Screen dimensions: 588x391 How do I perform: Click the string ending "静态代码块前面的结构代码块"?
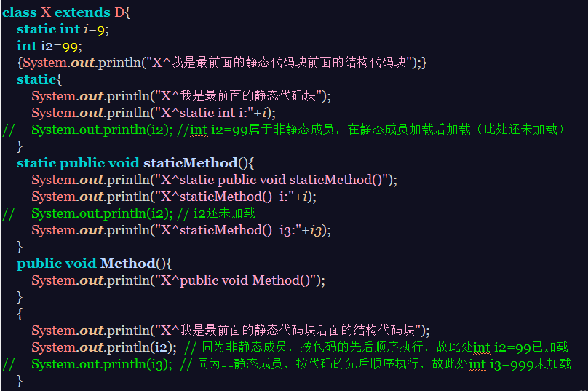coord(279,63)
